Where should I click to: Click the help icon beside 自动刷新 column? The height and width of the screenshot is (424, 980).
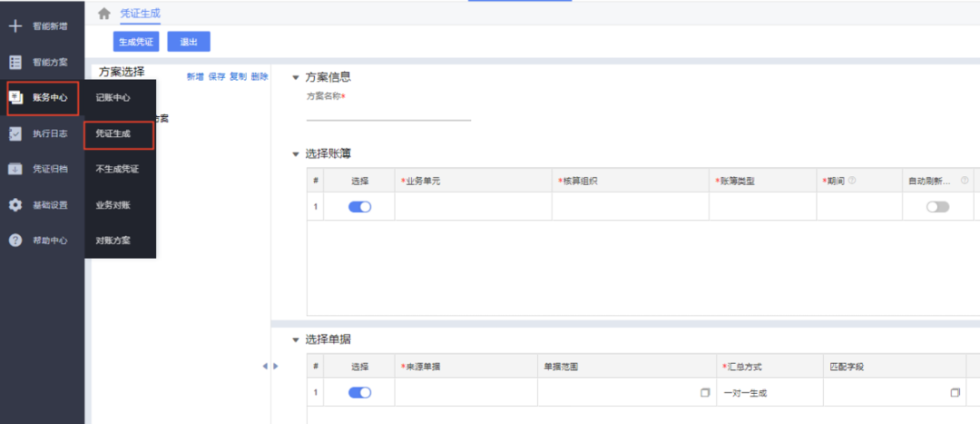pyautogui.click(x=965, y=180)
